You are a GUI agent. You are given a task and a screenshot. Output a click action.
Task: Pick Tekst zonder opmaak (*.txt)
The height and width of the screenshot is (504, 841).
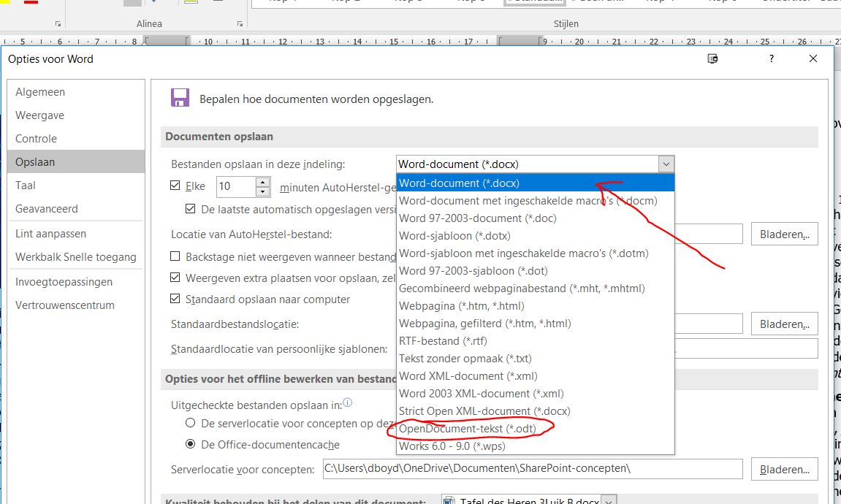[x=536, y=358]
